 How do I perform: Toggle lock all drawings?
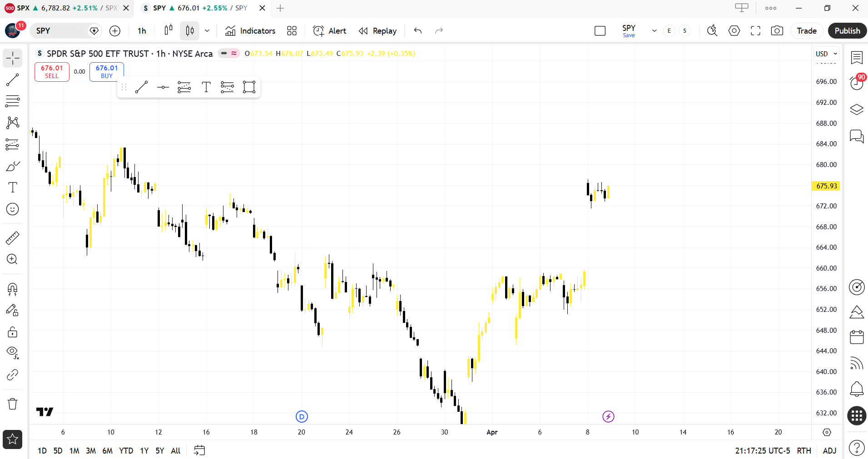point(13,332)
